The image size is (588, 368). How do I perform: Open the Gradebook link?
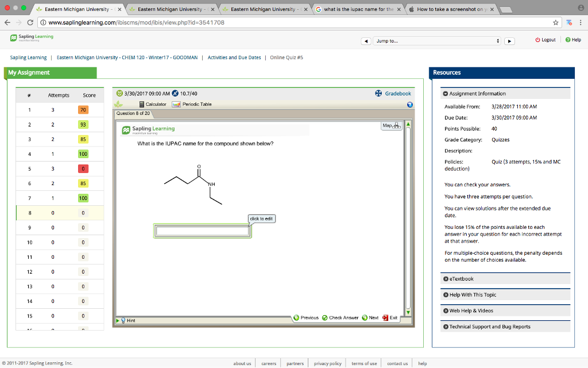click(393, 94)
